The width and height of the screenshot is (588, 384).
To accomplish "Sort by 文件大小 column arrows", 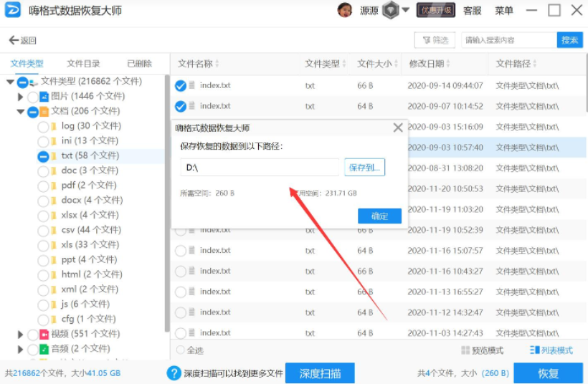I will point(397,64).
